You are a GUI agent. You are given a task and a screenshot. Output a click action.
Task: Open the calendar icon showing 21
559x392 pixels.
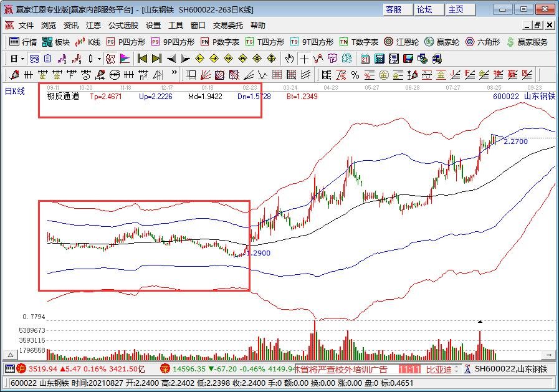coord(365,59)
